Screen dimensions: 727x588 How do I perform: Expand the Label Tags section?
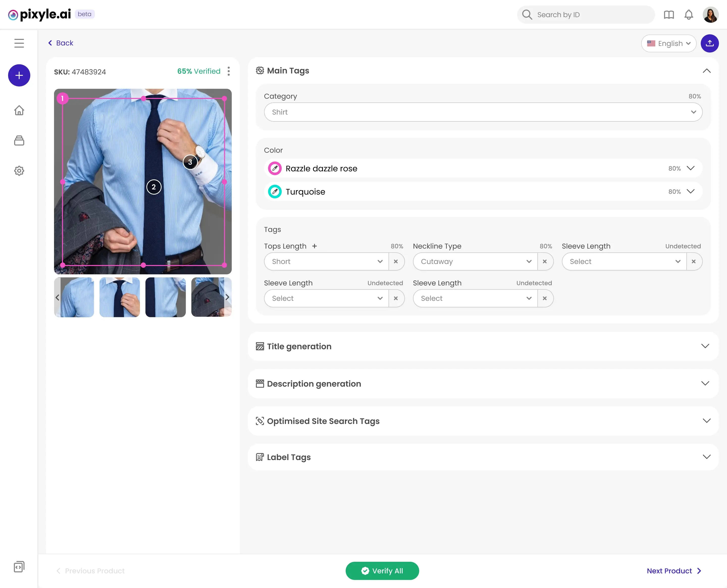(706, 457)
